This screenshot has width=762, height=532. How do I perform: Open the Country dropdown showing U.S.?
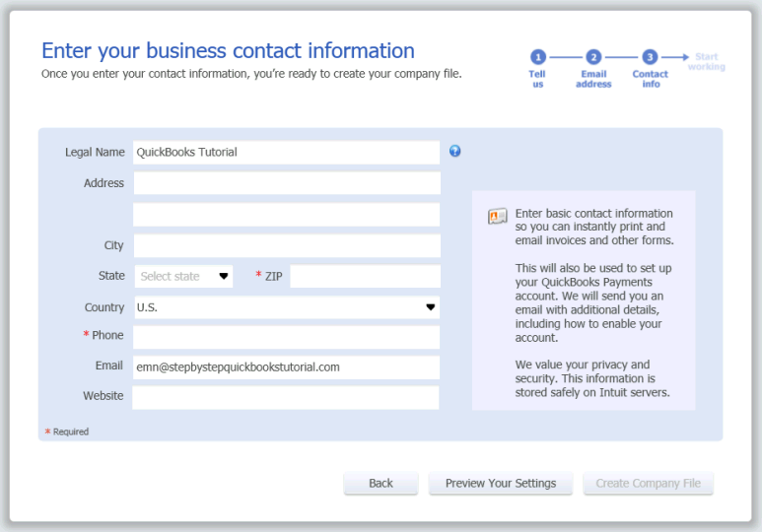[x=287, y=307]
